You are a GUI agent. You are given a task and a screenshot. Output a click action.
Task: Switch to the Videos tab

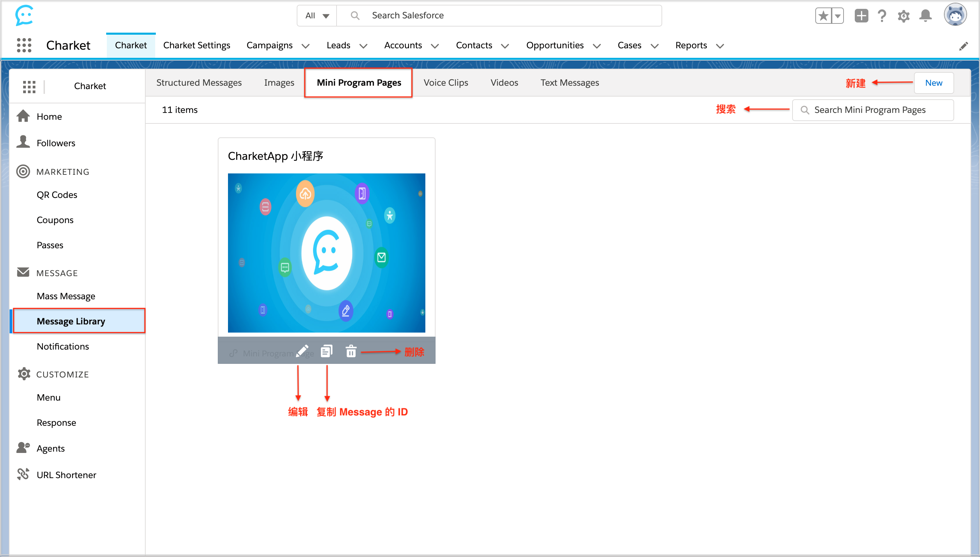point(504,83)
